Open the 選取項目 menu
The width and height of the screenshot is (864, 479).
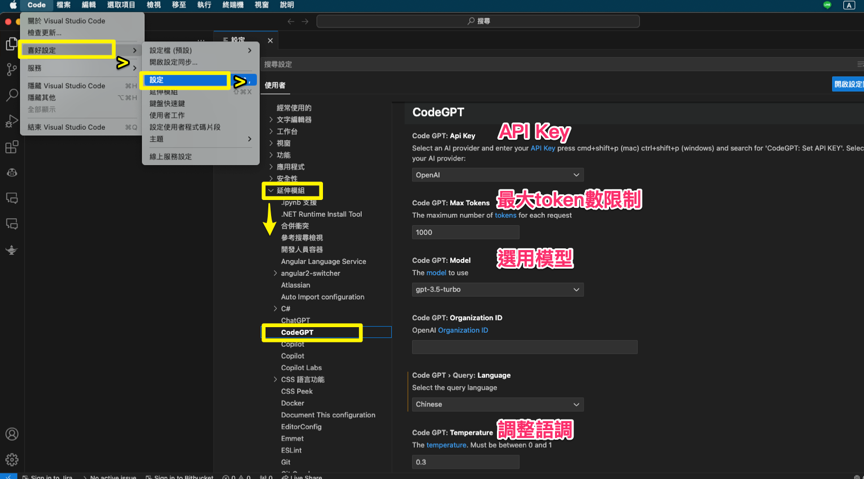click(121, 5)
